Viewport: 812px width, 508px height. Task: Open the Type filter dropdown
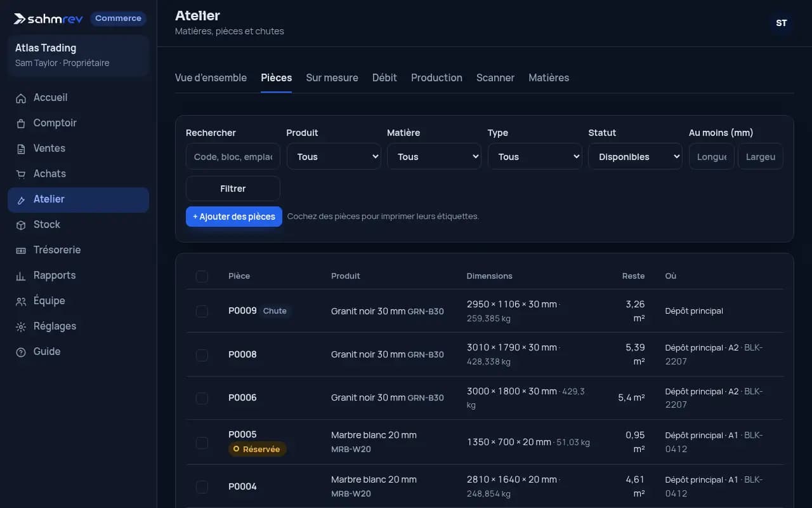tap(535, 157)
